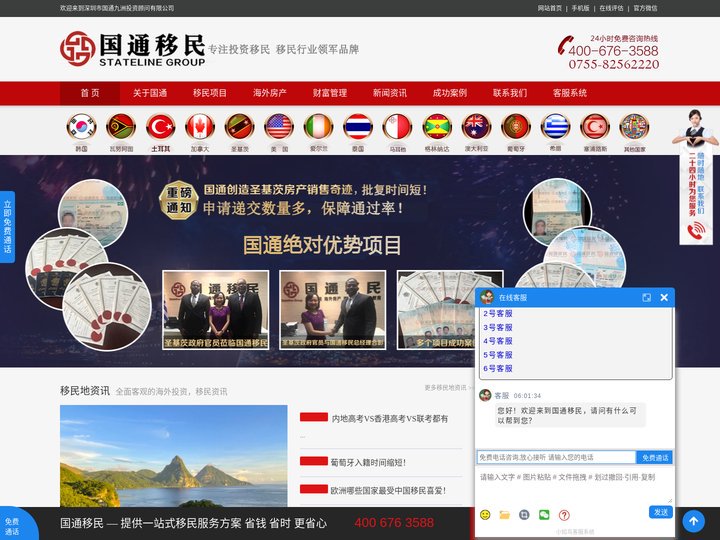Click the 立即免费通话 left side tab

click(x=7, y=227)
